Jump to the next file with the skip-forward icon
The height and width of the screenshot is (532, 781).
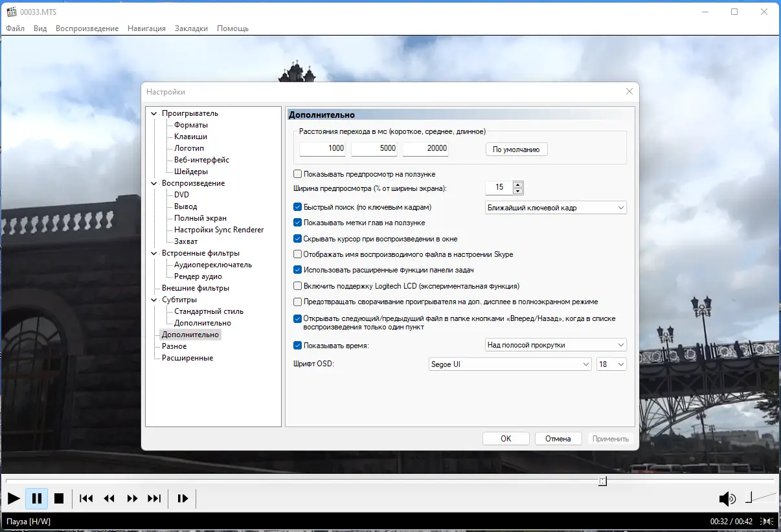(154, 498)
